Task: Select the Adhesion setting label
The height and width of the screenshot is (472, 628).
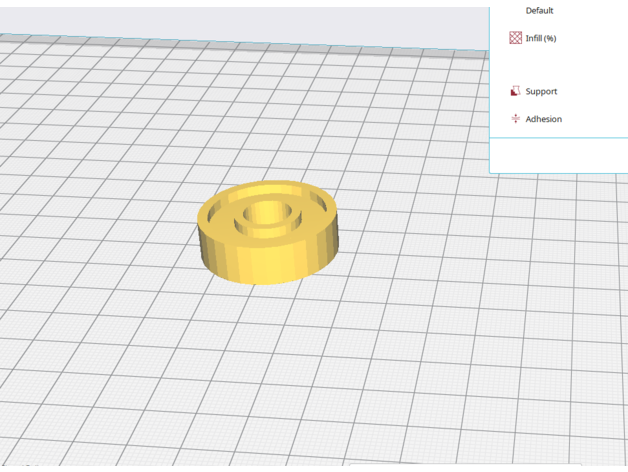Action: click(x=544, y=119)
